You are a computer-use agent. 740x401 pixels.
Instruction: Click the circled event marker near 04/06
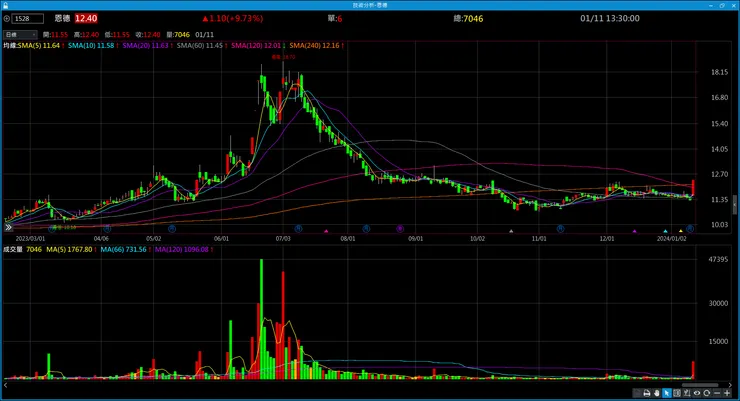tap(107, 229)
